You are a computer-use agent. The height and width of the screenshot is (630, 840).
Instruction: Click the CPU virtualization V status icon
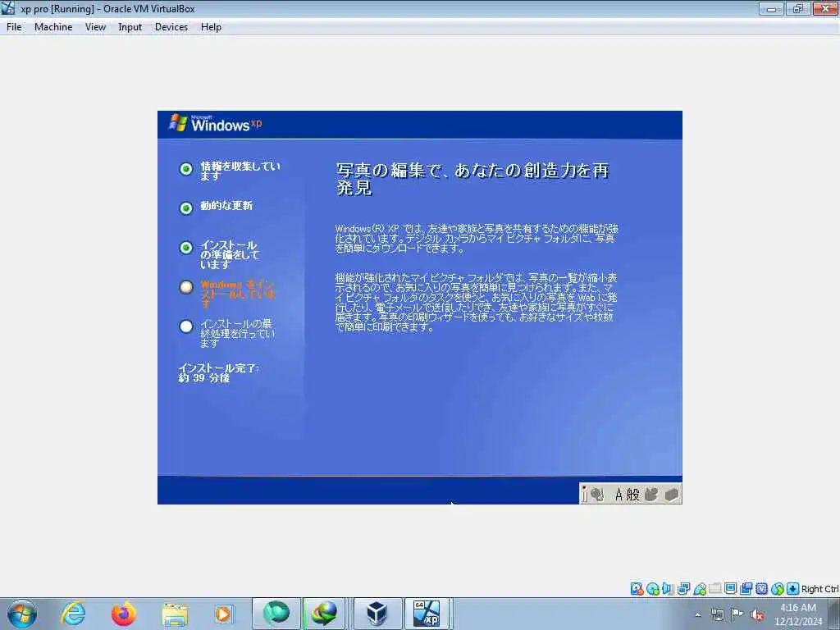[x=762, y=589]
